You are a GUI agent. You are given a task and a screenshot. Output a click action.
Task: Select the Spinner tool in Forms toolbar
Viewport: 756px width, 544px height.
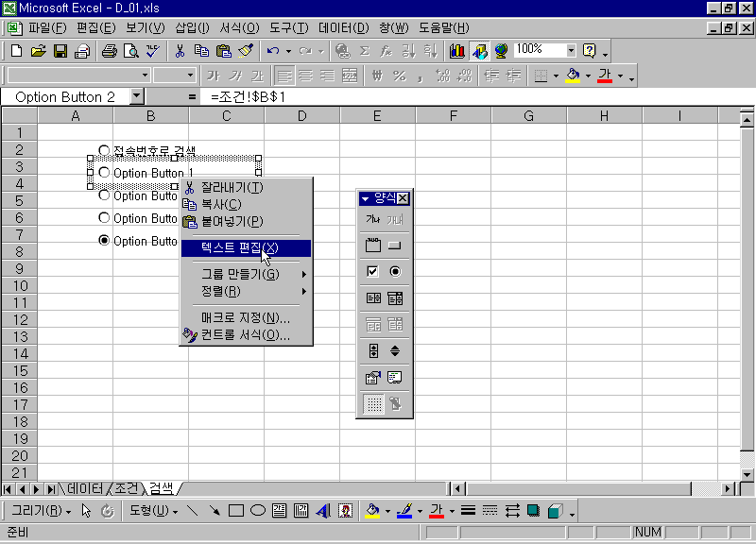coord(395,350)
